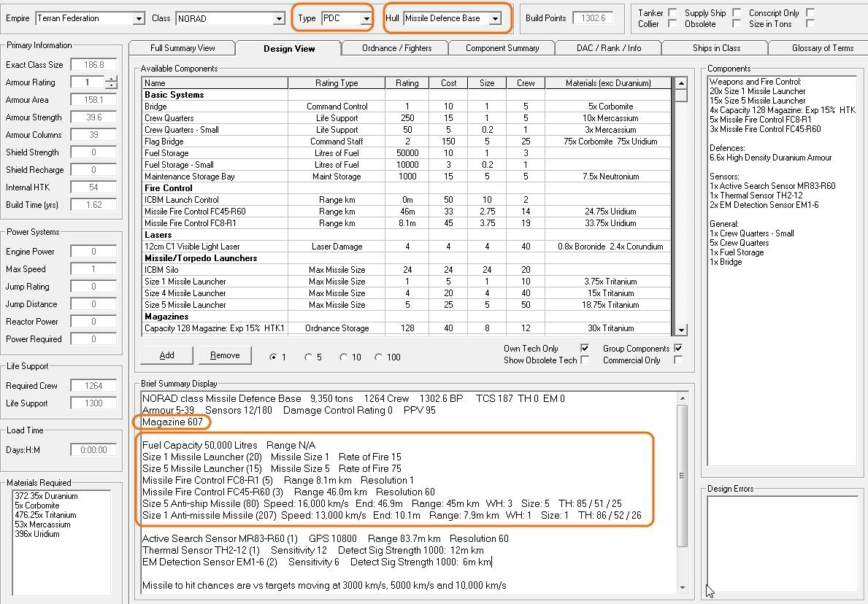Screen dimensions: 868x604
Task: Select the Flag Bridge component row
Action: click(x=407, y=142)
